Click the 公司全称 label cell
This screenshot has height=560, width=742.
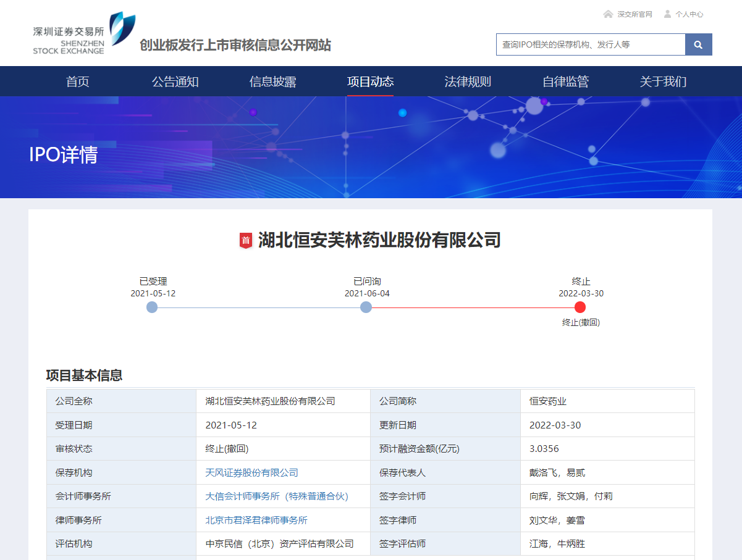pos(121,401)
